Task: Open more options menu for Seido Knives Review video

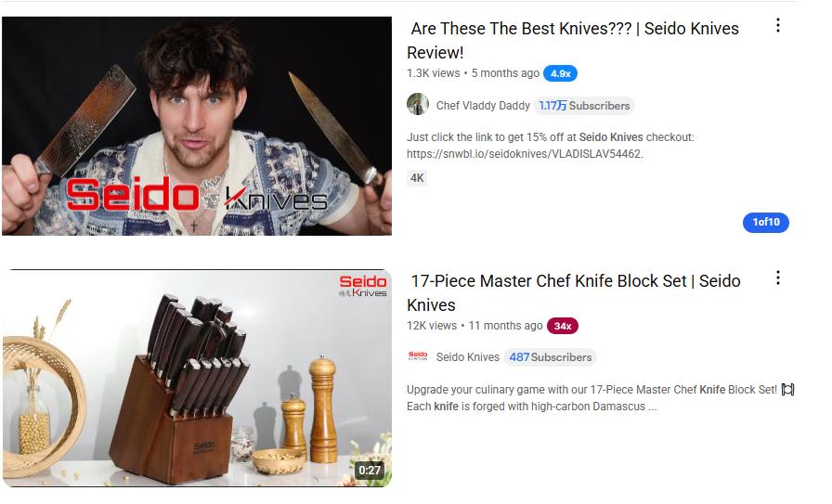Action: (777, 25)
